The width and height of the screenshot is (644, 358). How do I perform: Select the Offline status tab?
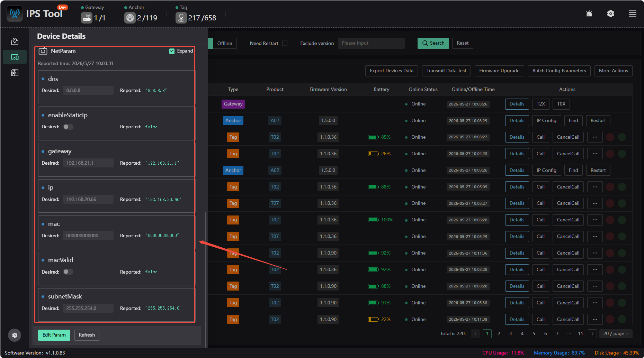point(225,43)
